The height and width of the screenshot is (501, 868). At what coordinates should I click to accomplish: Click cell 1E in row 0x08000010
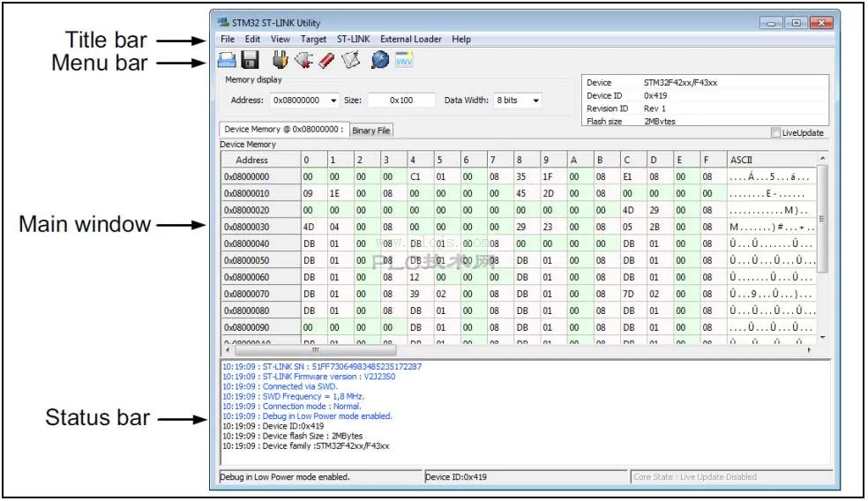point(340,193)
